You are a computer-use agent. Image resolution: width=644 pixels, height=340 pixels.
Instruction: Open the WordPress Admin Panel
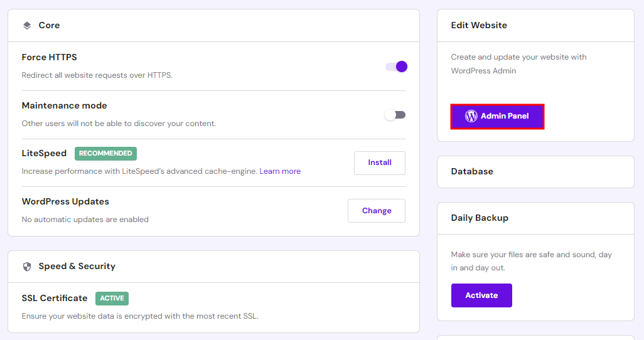pos(497,117)
